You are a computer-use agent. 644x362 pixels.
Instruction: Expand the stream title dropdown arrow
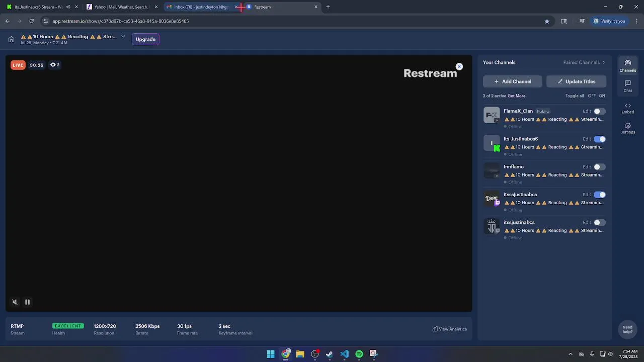(123, 37)
